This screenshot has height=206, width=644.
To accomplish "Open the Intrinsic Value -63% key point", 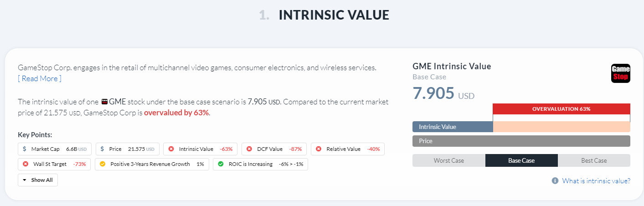I will click(x=201, y=149).
